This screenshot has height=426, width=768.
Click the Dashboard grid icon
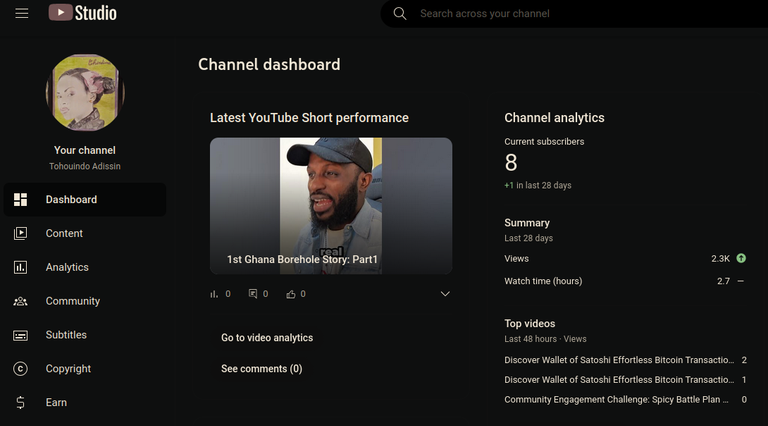pyautogui.click(x=21, y=199)
